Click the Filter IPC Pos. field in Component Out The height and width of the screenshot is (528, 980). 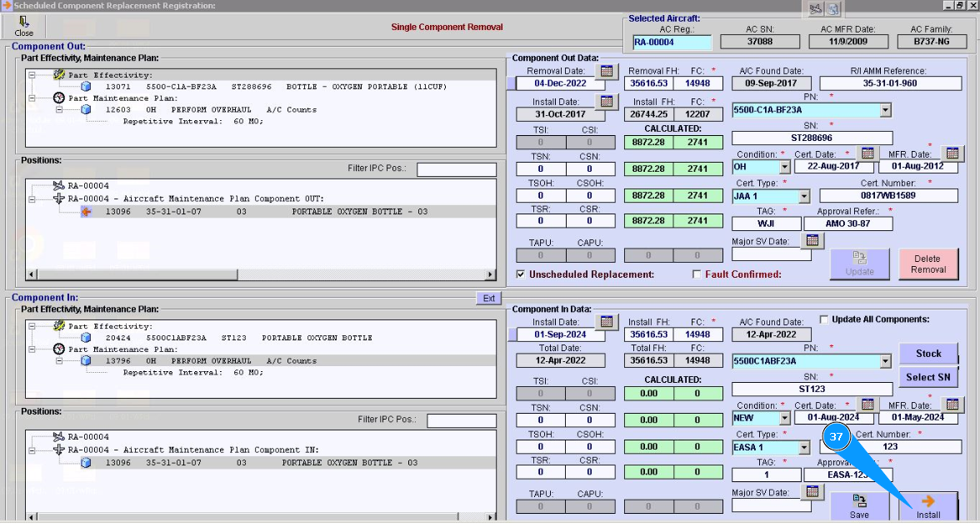point(456,169)
